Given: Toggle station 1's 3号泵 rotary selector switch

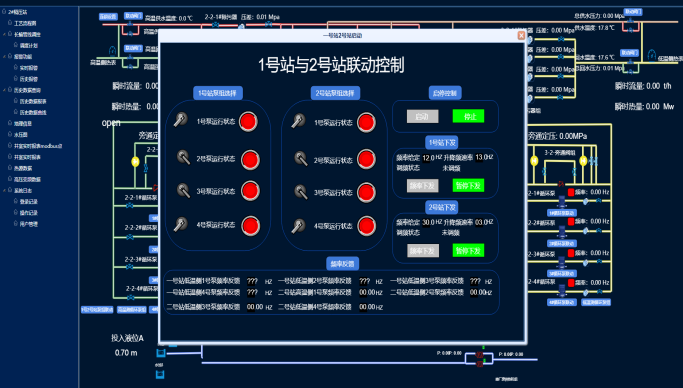Looking at the screenshot, I should tap(183, 190).
